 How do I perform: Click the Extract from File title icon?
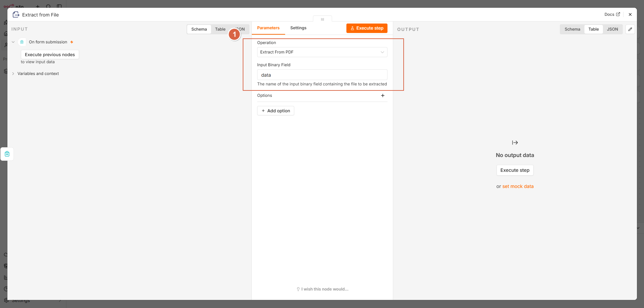tap(16, 14)
